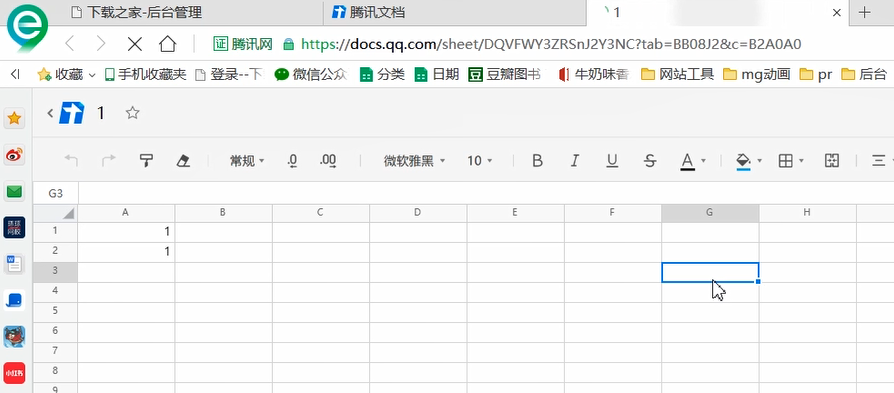Click the merge cells icon
This screenshot has height=393, width=894.
click(x=832, y=161)
